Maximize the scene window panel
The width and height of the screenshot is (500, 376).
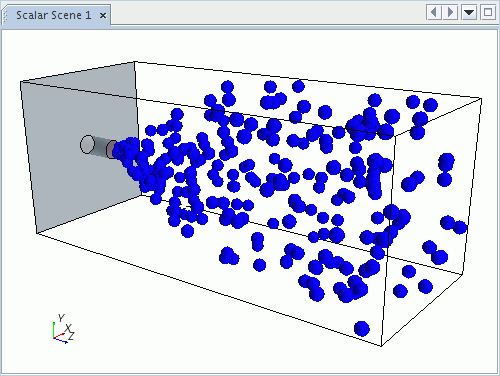[488, 13]
